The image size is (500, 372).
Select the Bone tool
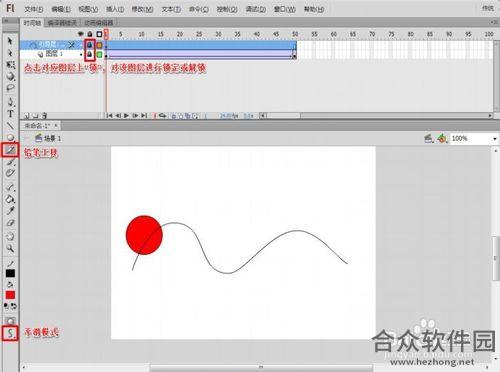click(10, 187)
